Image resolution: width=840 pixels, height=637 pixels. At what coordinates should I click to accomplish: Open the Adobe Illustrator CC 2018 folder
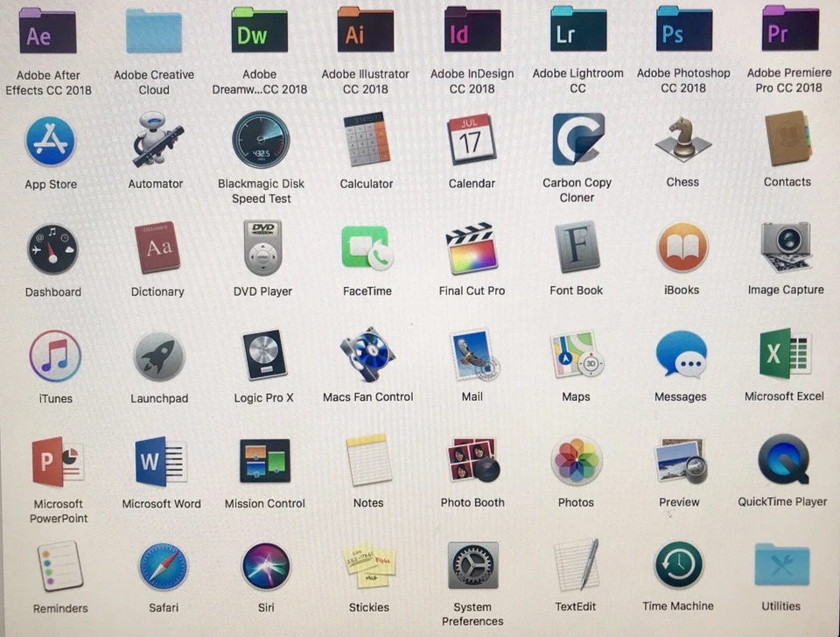pos(366,30)
